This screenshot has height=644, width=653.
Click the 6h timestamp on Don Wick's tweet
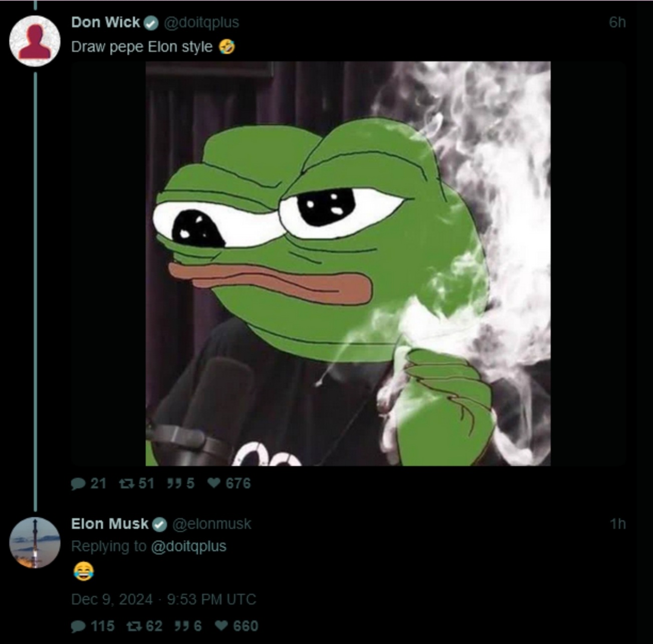click(x=617, y=23)
